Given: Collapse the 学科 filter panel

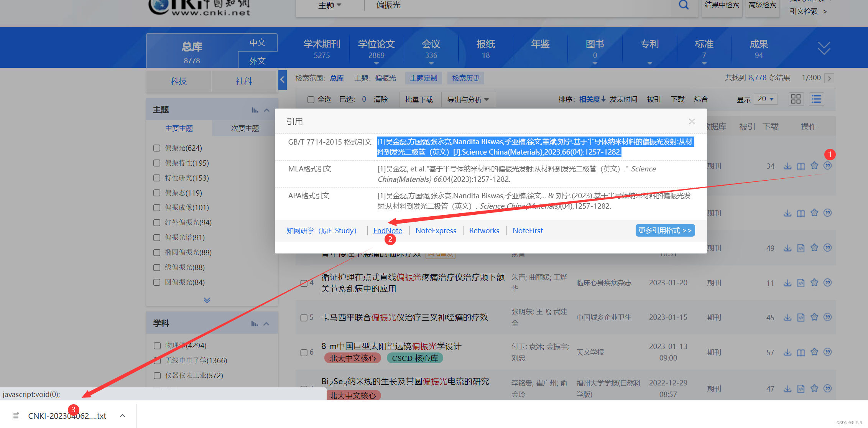Looking at the screenshot, I should coord(267,324).
